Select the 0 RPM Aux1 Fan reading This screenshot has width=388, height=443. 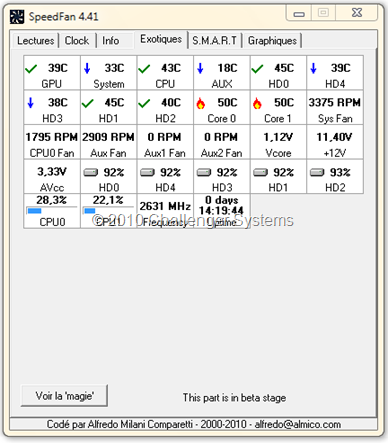tap(165, 142)
